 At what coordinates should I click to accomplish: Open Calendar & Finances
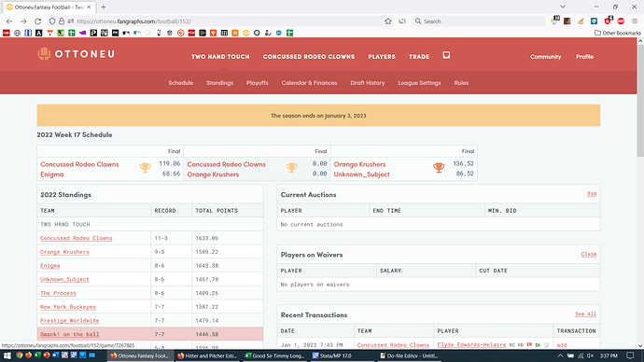point(309,82)
